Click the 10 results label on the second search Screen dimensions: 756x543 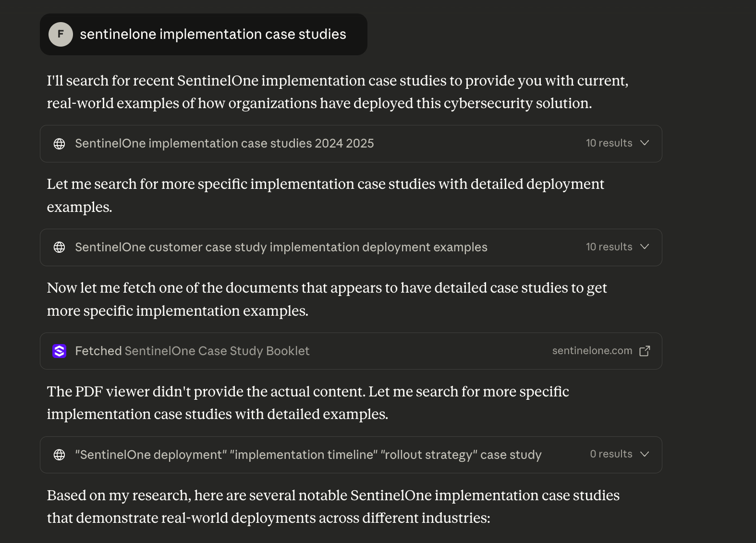click(609, 247)
